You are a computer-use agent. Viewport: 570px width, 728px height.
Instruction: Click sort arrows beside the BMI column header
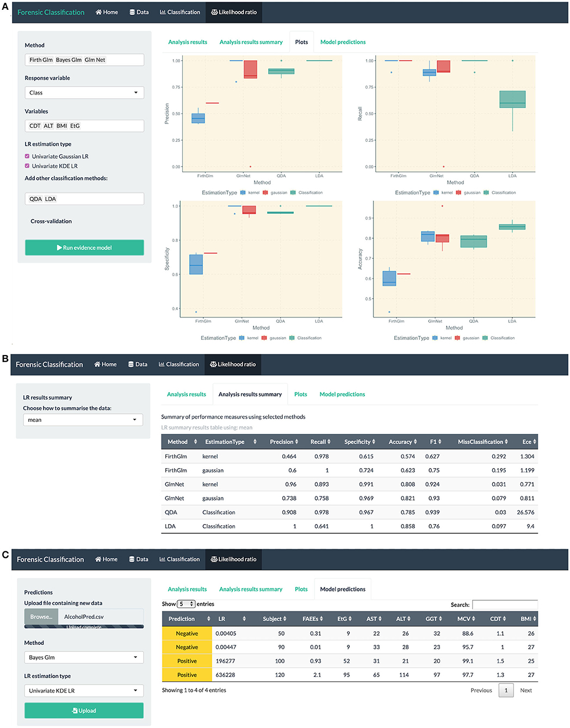pyautogui.click(x=535, y=619)
